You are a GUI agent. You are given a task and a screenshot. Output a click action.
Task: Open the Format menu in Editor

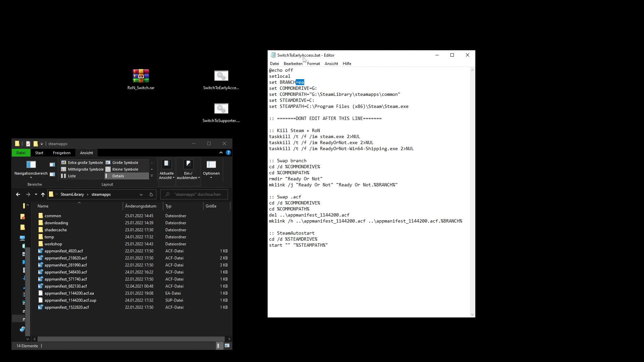(x=314, y=64)
